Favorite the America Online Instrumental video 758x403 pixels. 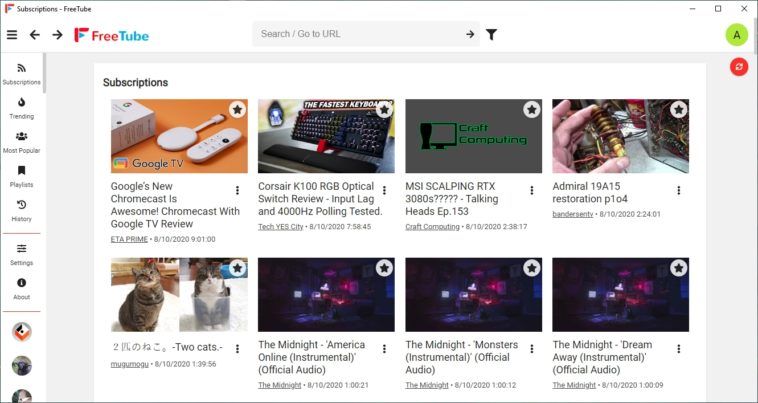coord(384,268)
